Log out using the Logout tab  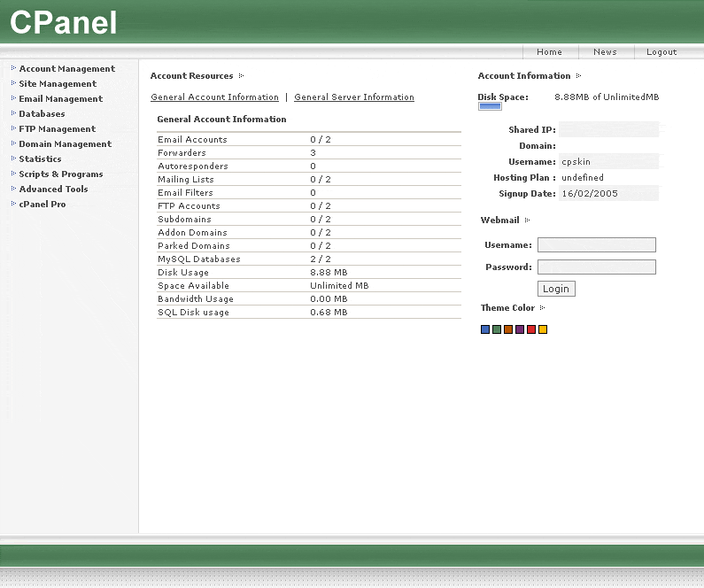(x=661, y=52)
